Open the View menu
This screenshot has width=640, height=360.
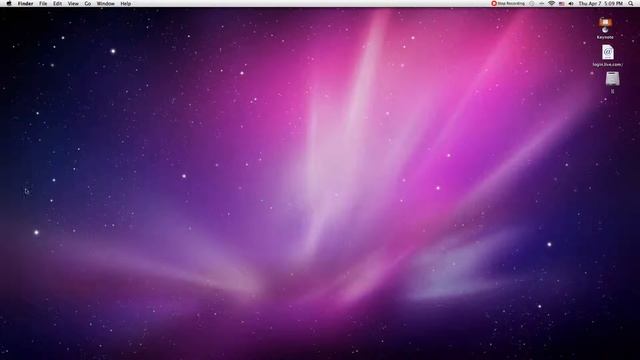point(73,4)
